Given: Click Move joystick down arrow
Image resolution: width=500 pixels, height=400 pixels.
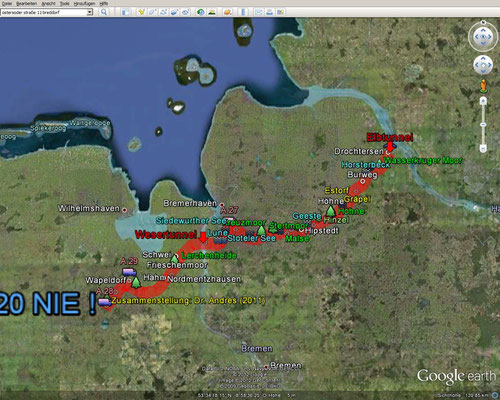Looking at the screenshot, I should [x=483, y=71].
